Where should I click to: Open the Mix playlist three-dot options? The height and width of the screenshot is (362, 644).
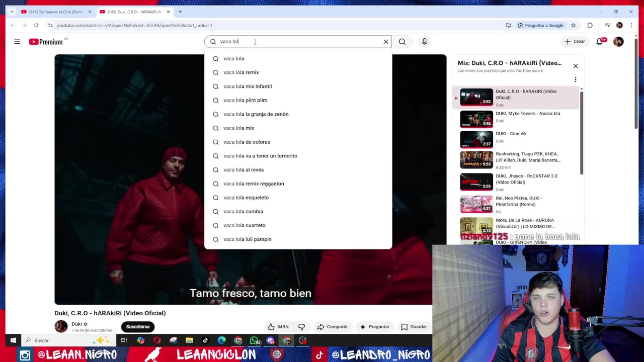click(576, 79)
